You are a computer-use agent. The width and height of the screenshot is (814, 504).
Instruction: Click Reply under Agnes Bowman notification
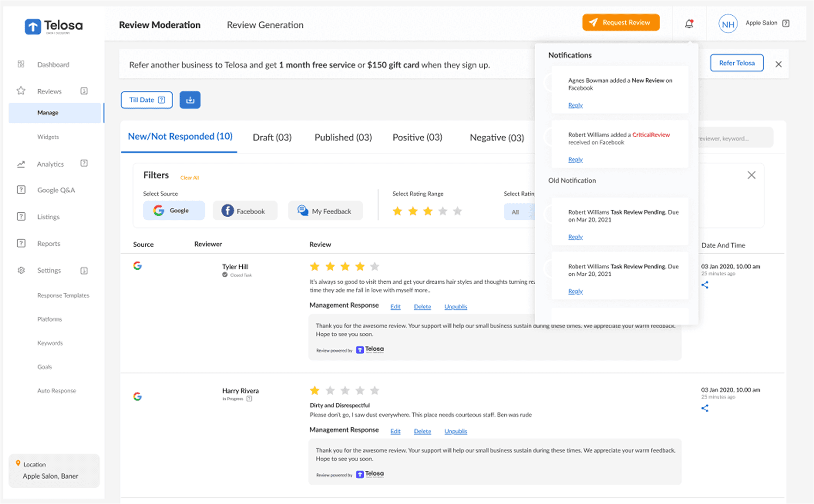click(x=575, y=105)
